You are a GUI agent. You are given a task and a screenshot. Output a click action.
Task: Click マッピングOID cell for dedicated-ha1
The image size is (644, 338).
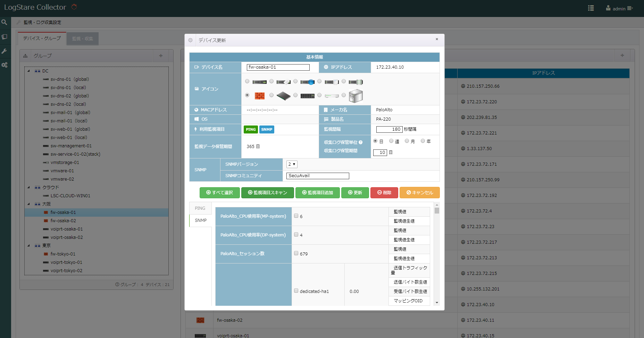pyautogui.click(x=409, y=301)
